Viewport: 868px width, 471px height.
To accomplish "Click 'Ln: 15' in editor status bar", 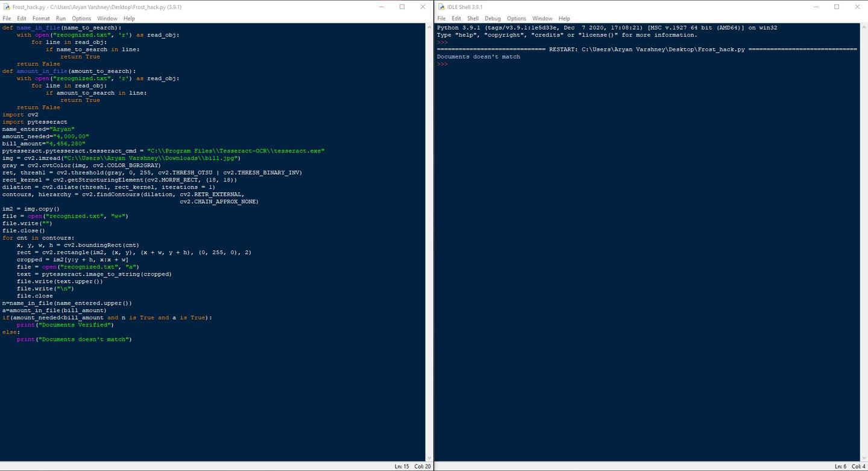I will tap(402, 466).
